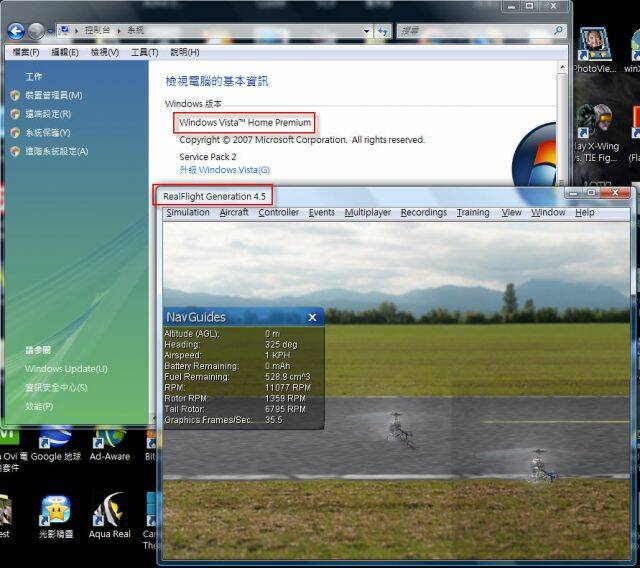Click the Altitude (AGL) readout row
Screen dimensions: 640x568
pyautogui.click(x=243, y=334)
